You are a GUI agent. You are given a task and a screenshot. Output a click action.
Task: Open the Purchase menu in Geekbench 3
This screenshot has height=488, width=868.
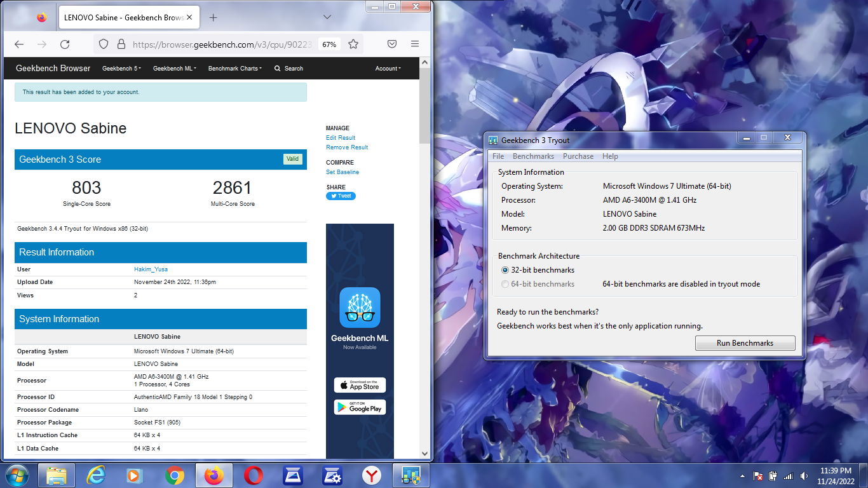[x=578, y=156]
